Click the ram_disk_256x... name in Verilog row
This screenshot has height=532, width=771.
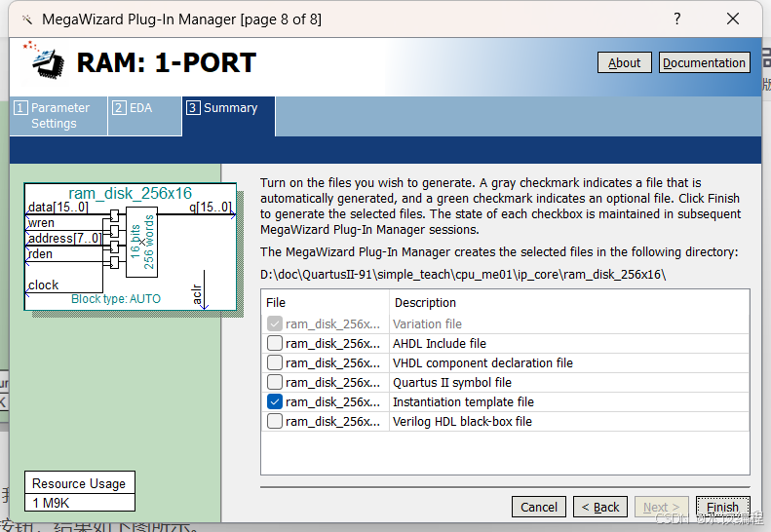click(x=333, y=421)
